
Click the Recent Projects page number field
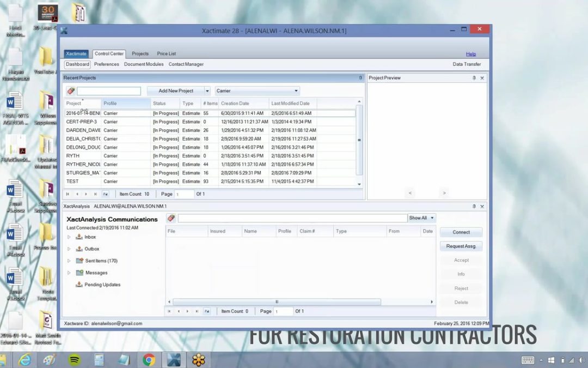pyautogui.click(x=185, y=194)
